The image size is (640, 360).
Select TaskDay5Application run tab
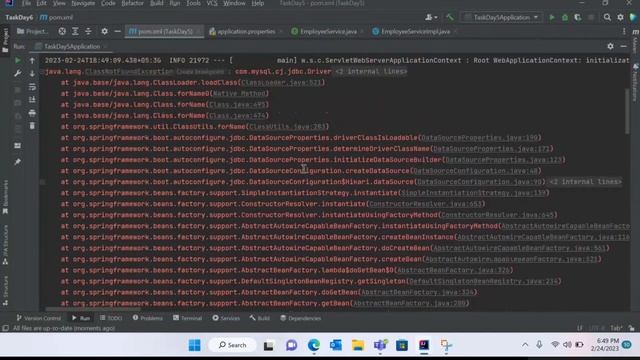tap(72, 47)
